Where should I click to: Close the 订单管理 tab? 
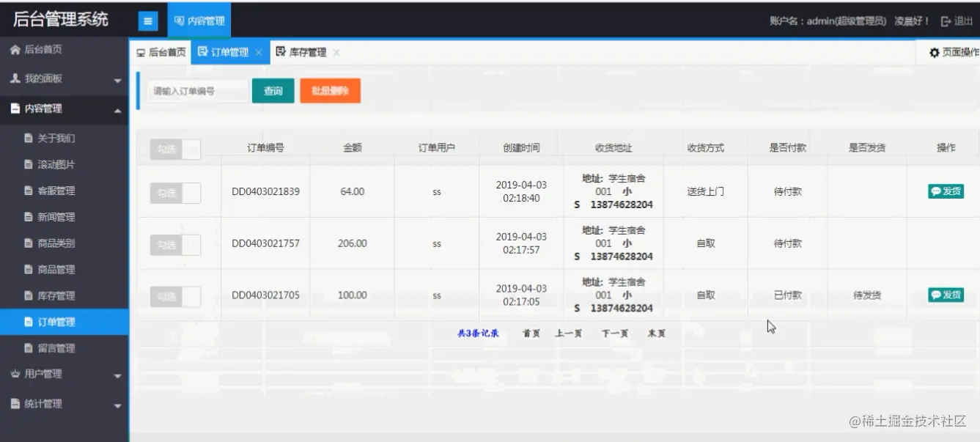[259, 53]
